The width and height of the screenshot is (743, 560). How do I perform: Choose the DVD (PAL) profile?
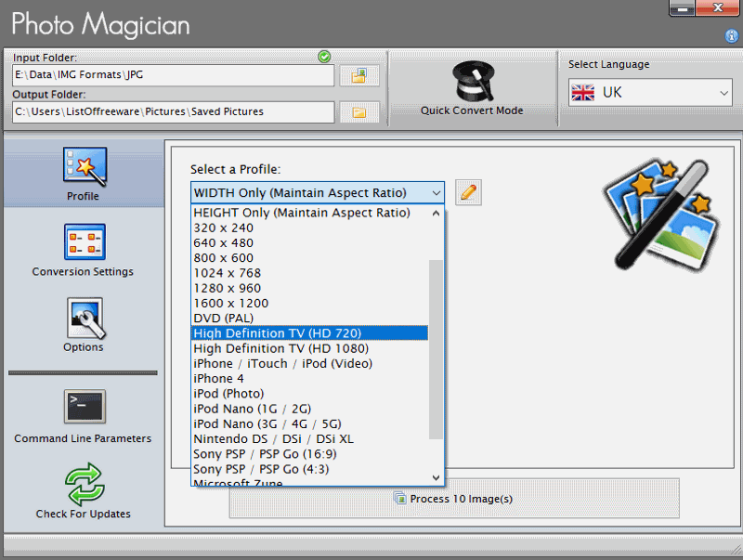point(310,319)
